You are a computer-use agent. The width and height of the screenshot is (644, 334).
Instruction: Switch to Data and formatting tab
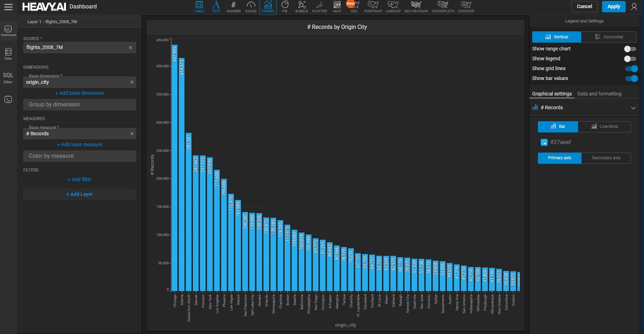click(599, 94)
